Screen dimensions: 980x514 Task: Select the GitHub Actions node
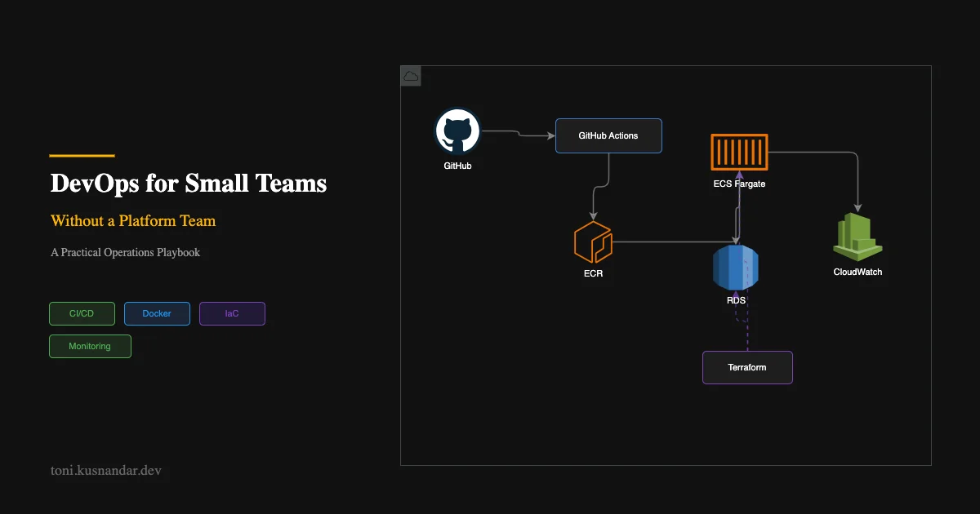coord(608,135)
